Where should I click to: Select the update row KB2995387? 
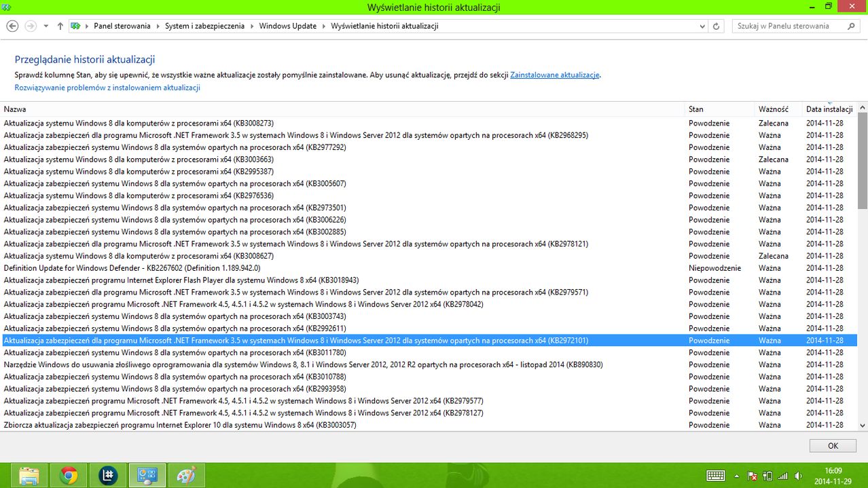point(429,171)
